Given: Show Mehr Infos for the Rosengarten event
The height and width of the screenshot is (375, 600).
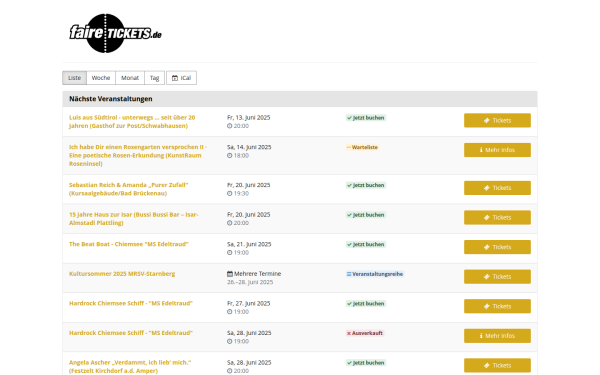Looking at the screenshot, I should point(497,150).
